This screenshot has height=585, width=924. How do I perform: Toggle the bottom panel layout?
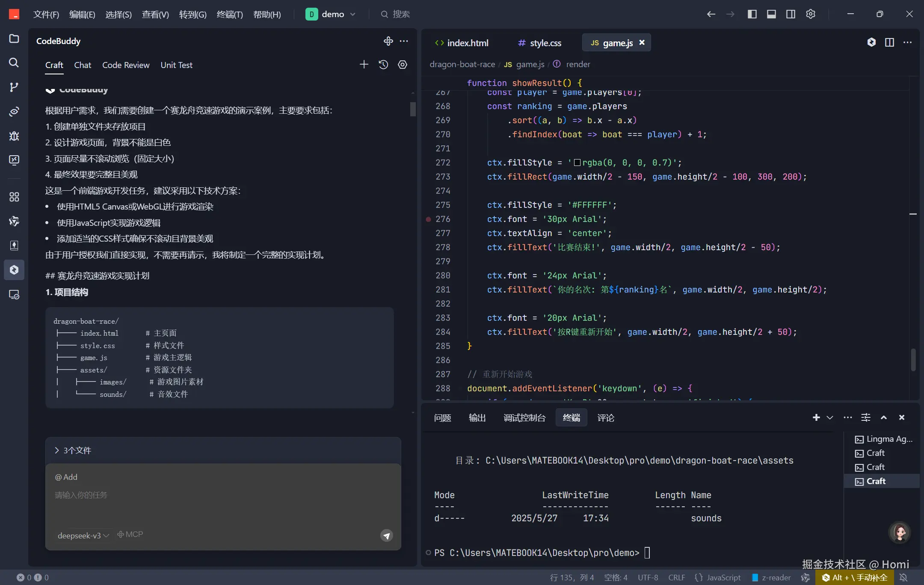pyautogui.click(x=771, y=14)
